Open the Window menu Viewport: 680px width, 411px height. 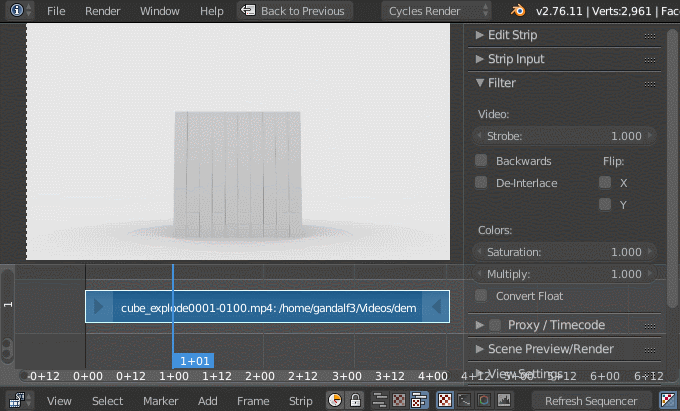(x=160, y=11)
